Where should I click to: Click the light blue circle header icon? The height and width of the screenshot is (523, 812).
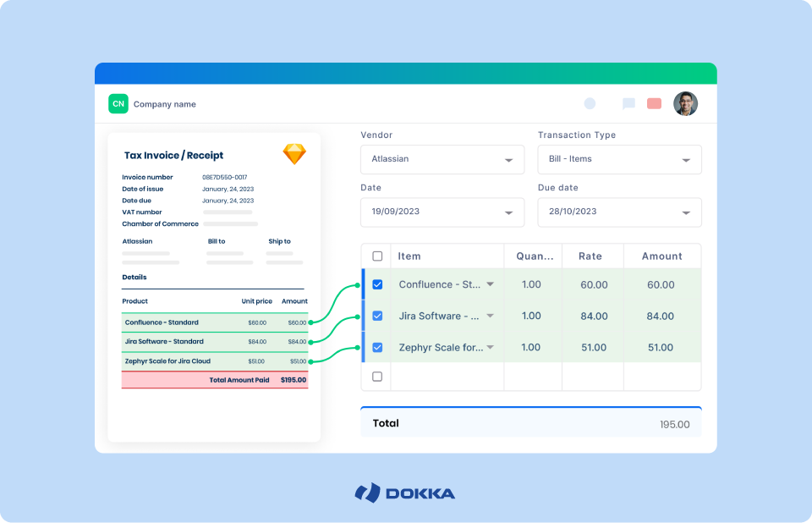click(590, 103)
